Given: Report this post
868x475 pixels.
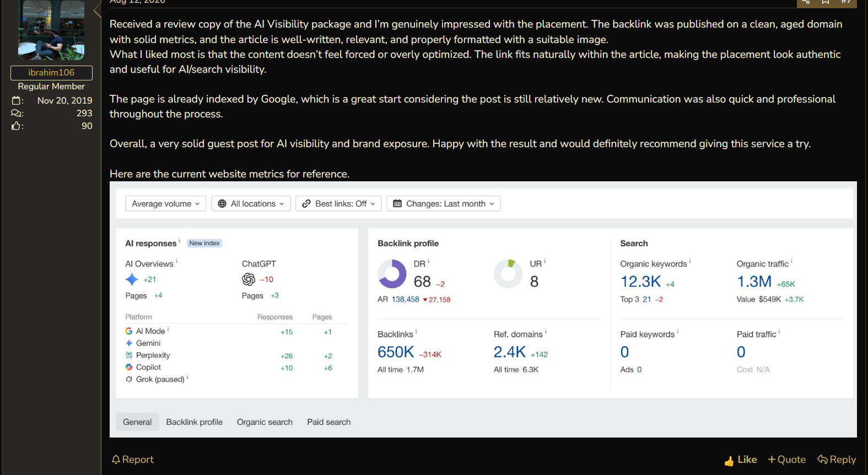Looking at the screenshot, I should point(132,460).
